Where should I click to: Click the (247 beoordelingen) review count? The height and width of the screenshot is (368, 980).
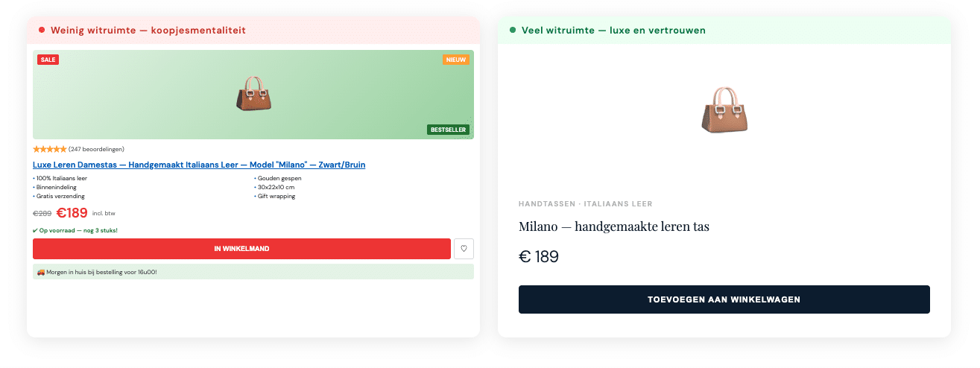click(96, 149)
